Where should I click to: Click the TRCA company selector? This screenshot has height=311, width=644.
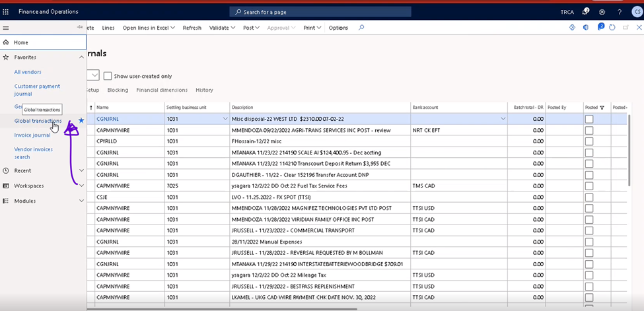tap(567, 12)
